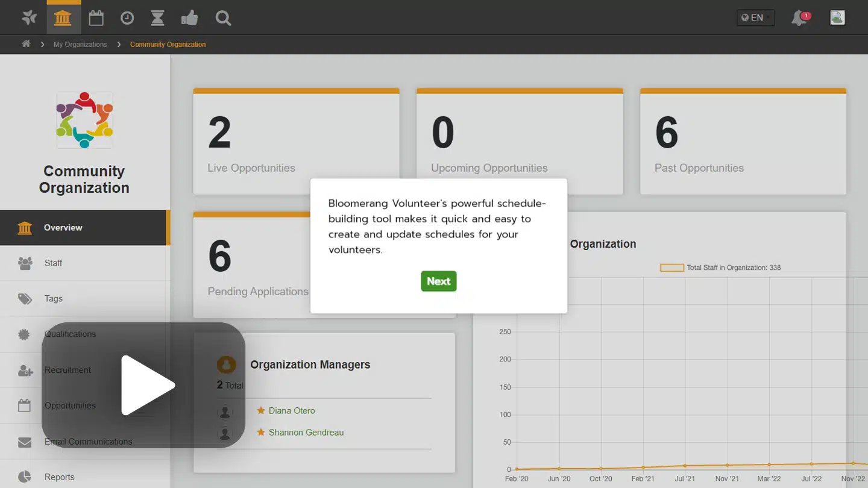Screen dimensions: 868x488
Task: Click the star icon beside Diana Otero
Action: (x=261, y=410)
